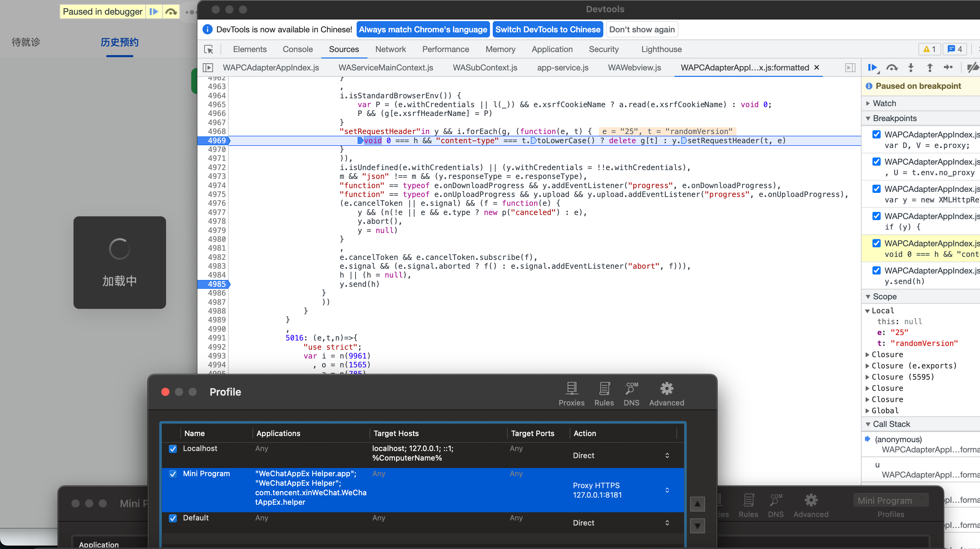Move rule down with the down arrow button
The image size is (980, 549).
697,526
